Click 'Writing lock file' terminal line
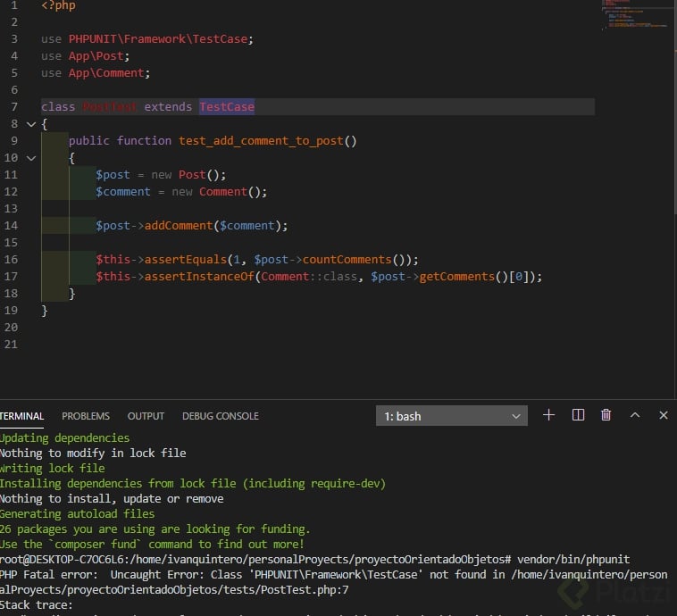 click(x=52, y=469)
